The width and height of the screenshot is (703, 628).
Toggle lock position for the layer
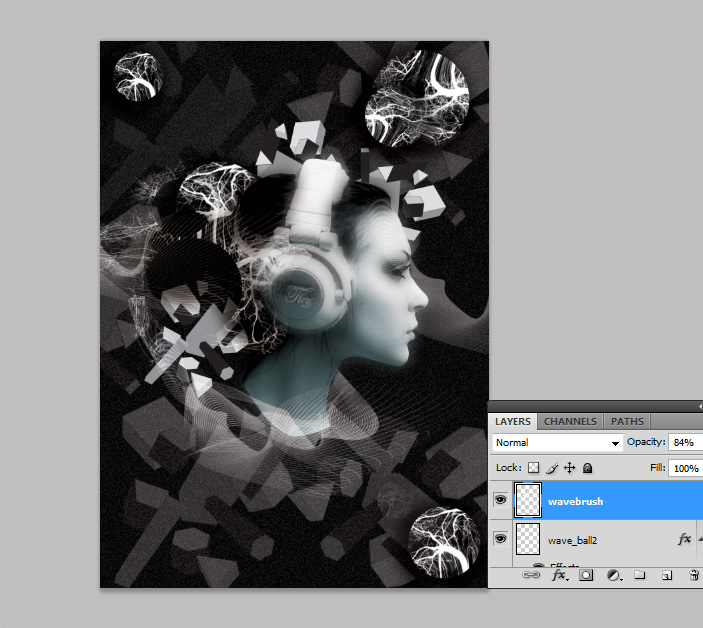569,467
